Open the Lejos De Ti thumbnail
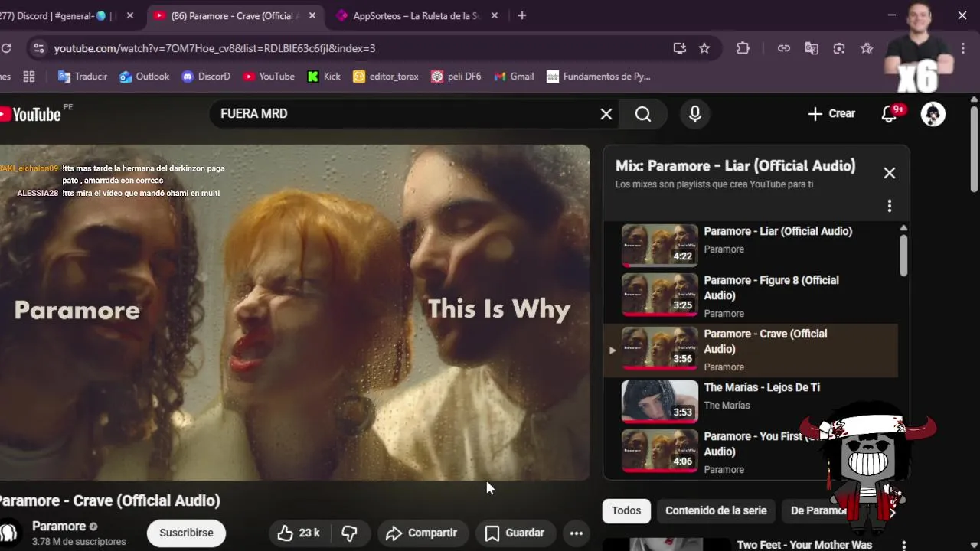The image size is (980, 551). [x=659, y=401]
